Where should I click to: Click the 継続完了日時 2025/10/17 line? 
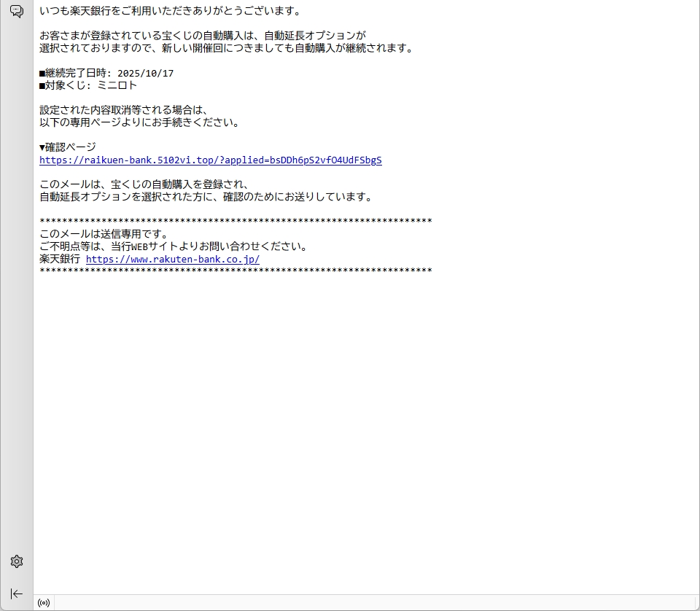pyautogui.click(x=106, y=73)
